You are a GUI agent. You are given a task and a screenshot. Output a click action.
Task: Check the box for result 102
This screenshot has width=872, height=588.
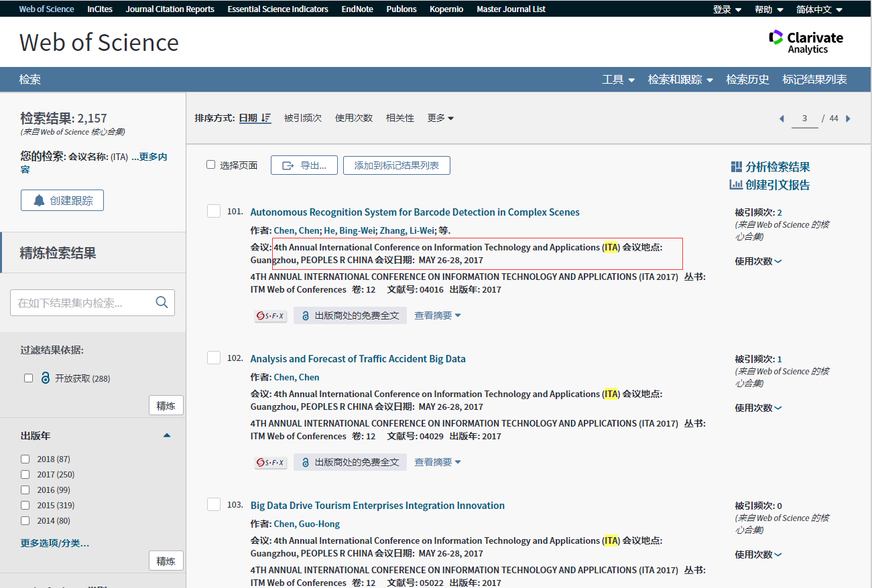(x=214, y=358)
